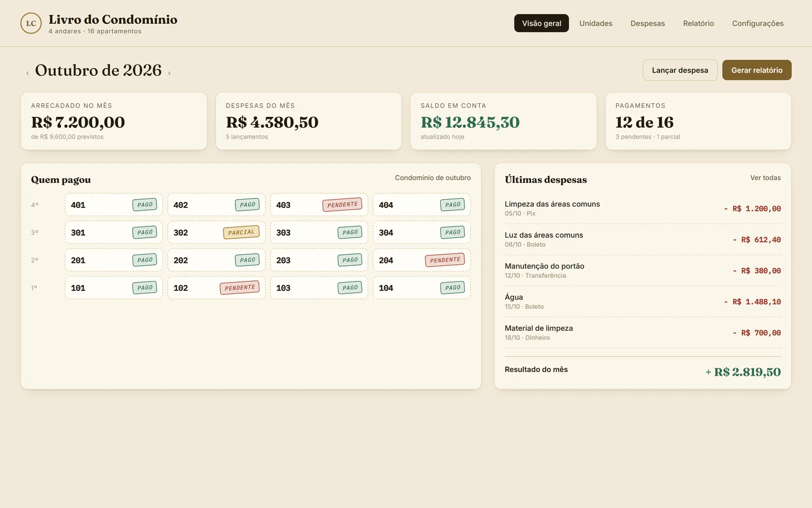Go to next month arrow
This screenshot has height=508, width=812.
[x=169, y=73]
